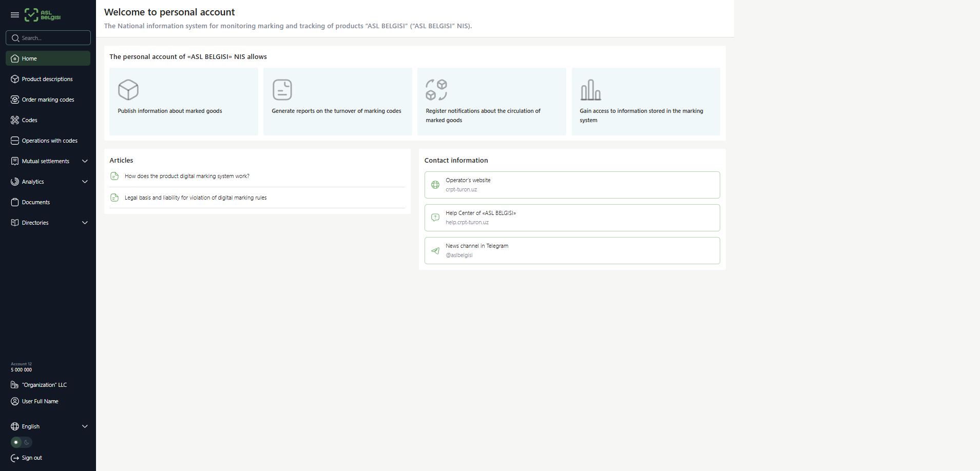Open the English language dropdown
Screen dimensions: 980x471
pyautogui.click(x=48, y=426)
